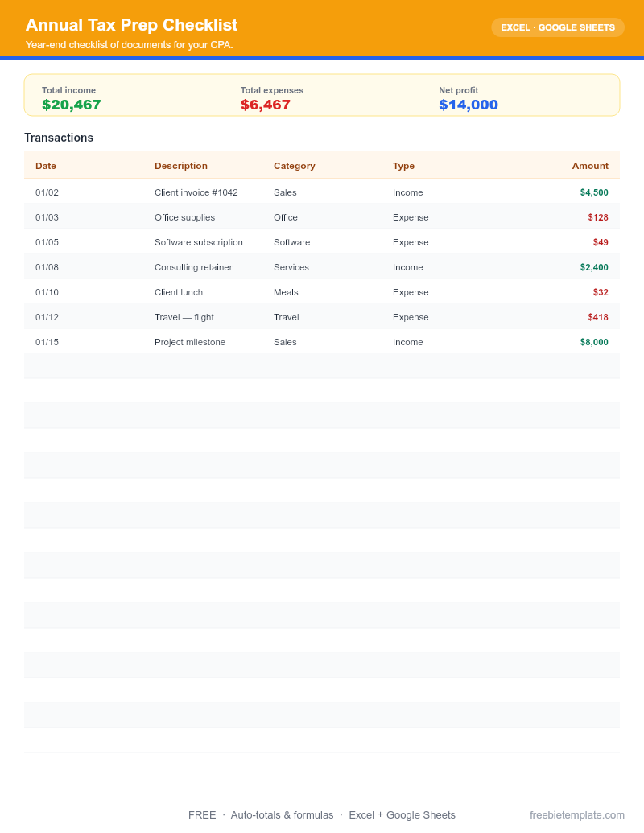Click the FREE footer label
644x833 pixels.
[202, 815]
